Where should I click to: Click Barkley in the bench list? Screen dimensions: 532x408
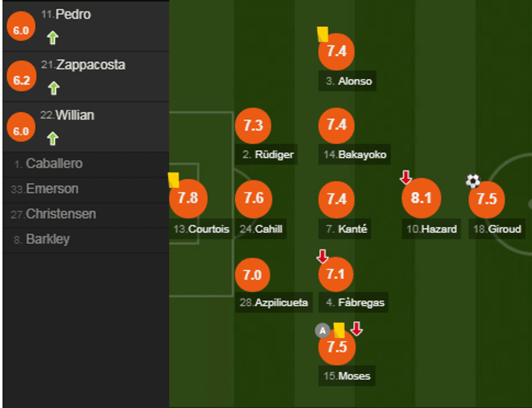pyautogui.click(x=48, y=239)
